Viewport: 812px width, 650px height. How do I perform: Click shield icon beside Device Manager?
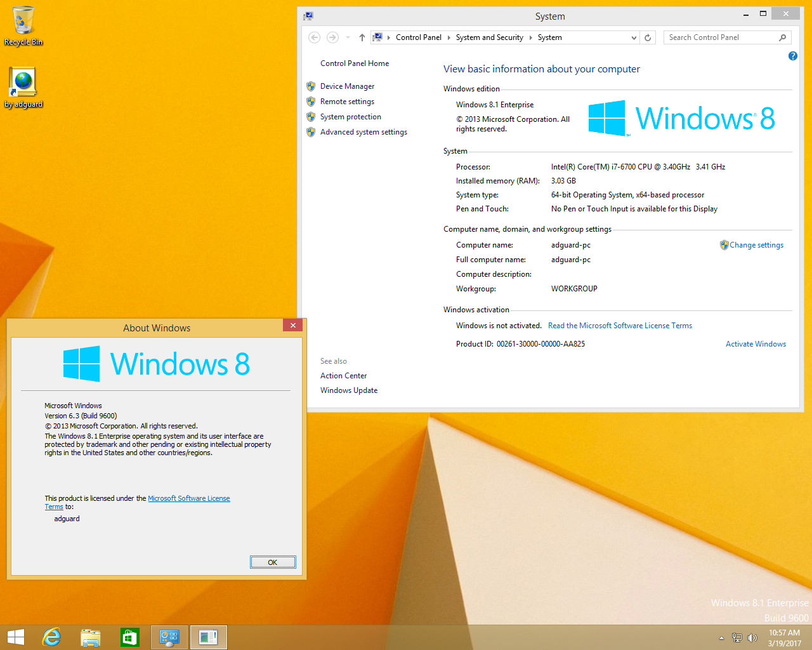(x=311, y=86)
